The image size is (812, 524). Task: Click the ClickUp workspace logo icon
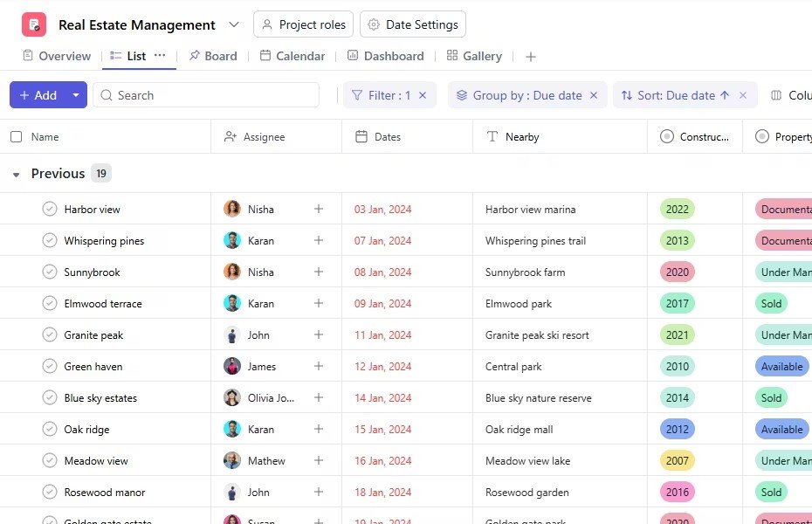(x=33, y=24)
